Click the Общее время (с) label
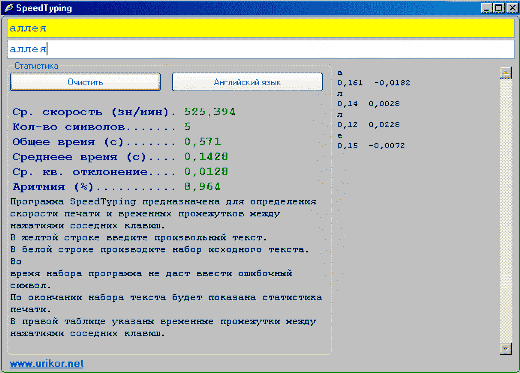Viewport: 520px width, 373px height. tap(68, 142)
